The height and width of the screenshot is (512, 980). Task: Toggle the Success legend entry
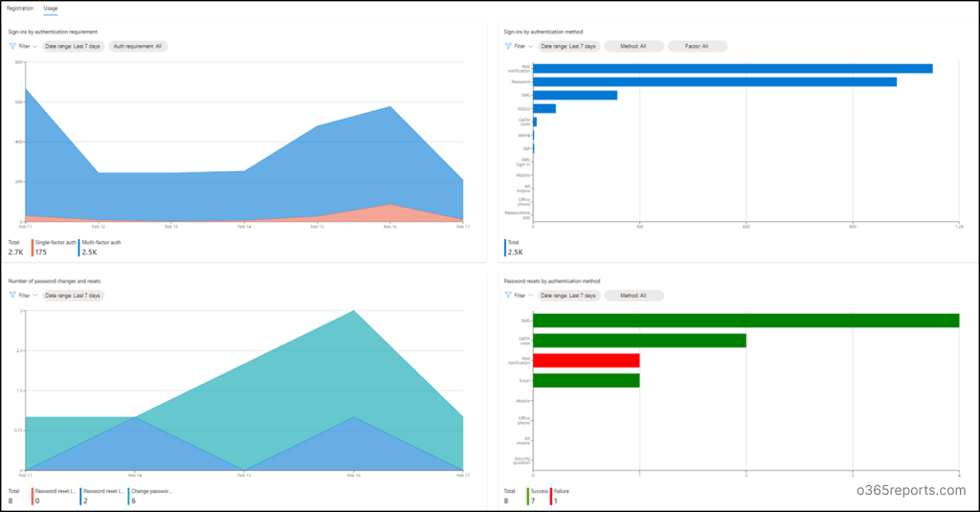point(538,497)
